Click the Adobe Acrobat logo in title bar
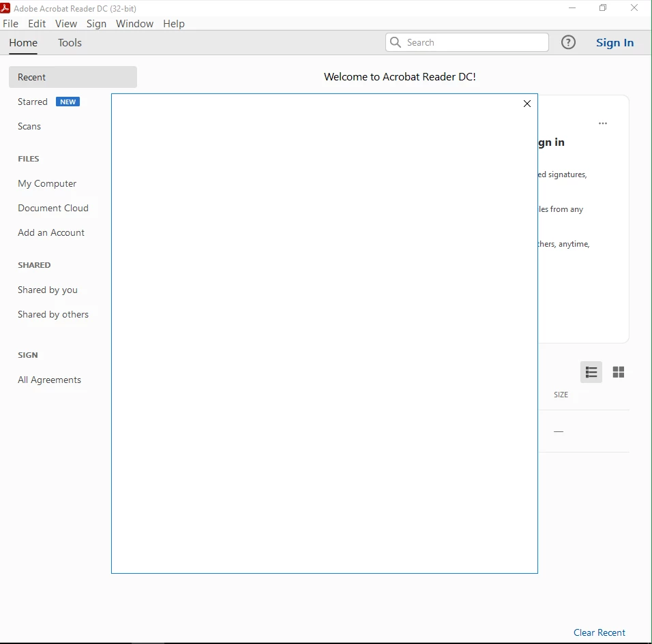This screenshot has height=644, width=652. coord(5,8)
